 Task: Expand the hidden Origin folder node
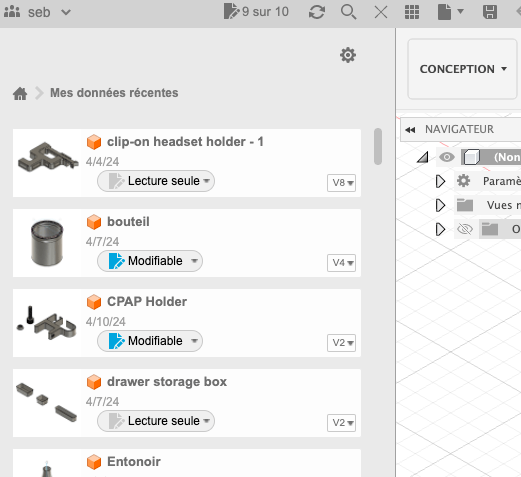tap(440, 229)
